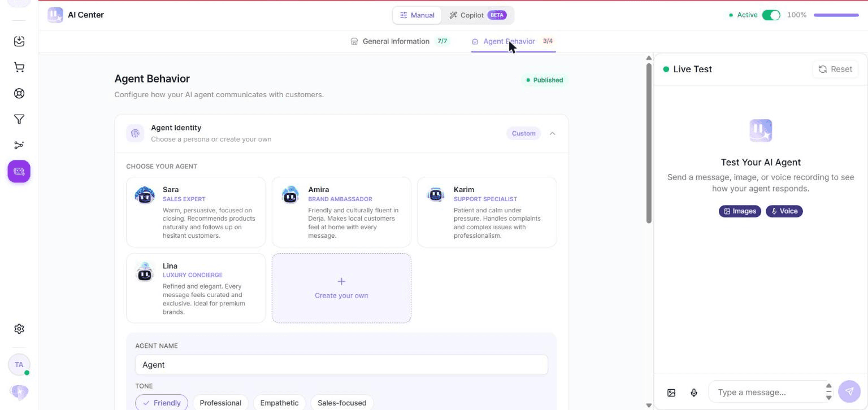Image resolution: width=868 pixels, height=410 pixels.
Task: Click the Create your own text
Action: click(341, 295)
